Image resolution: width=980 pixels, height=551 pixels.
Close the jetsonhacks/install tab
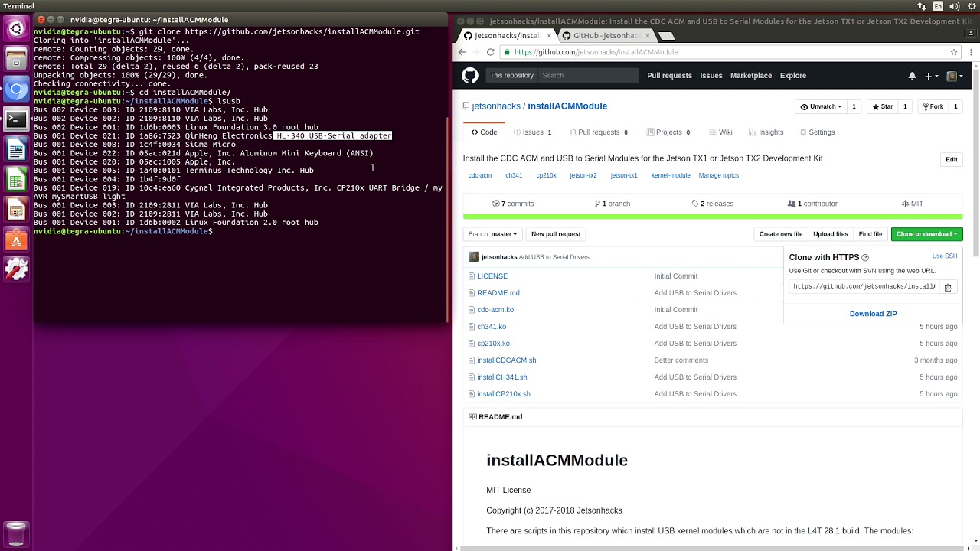click(548, 35)
